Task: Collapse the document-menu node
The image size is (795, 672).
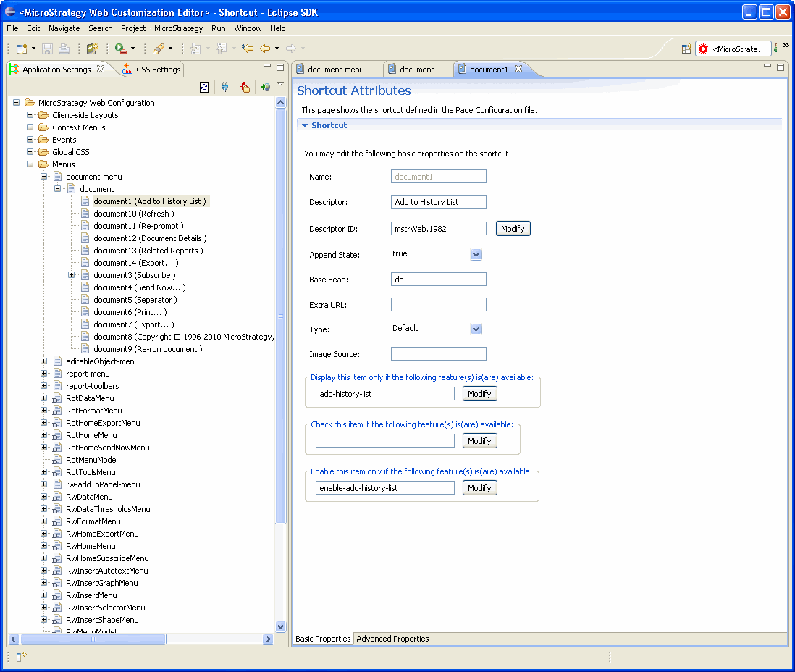Action: tap(43, 177)
